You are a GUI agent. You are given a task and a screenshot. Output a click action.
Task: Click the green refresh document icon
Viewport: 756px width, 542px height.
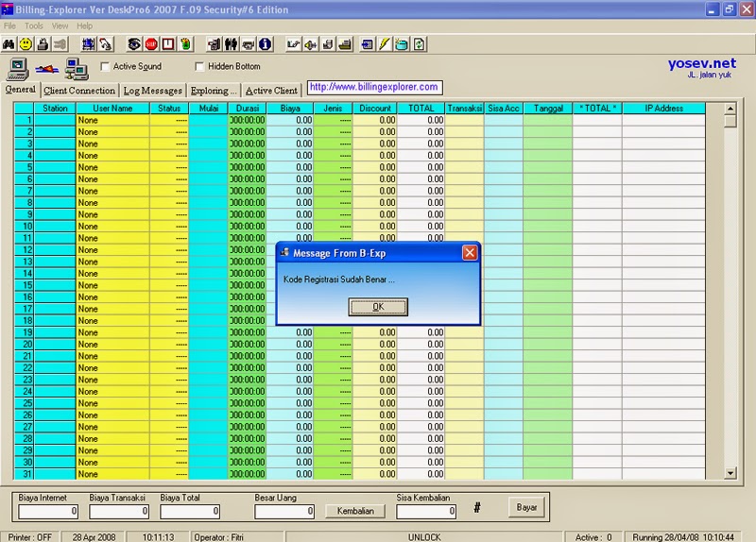click(419, 44)
